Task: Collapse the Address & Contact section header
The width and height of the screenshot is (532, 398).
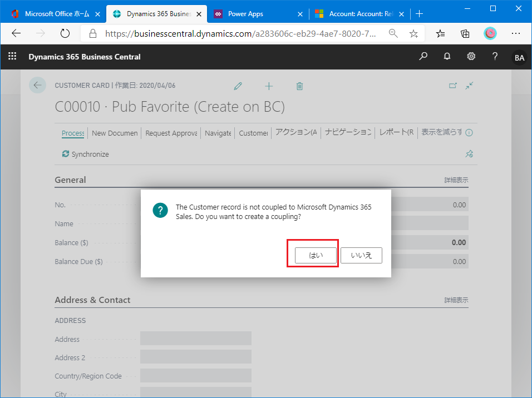Action: click(92, 300)
